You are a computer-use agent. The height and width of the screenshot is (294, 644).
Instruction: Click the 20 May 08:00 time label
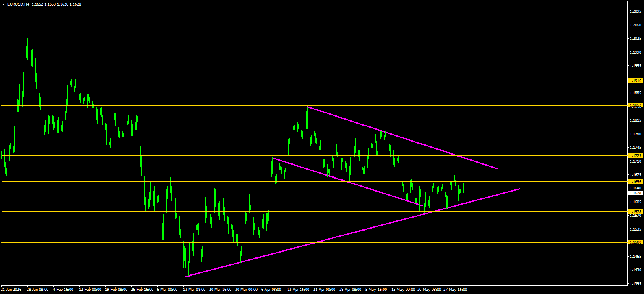click(x=429, y=290)
